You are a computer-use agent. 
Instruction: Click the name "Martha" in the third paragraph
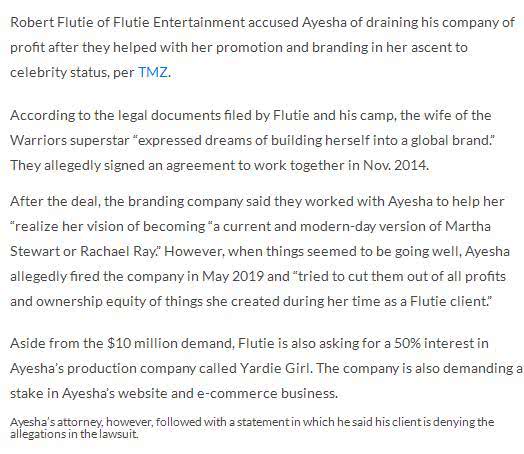pos(468,226)
